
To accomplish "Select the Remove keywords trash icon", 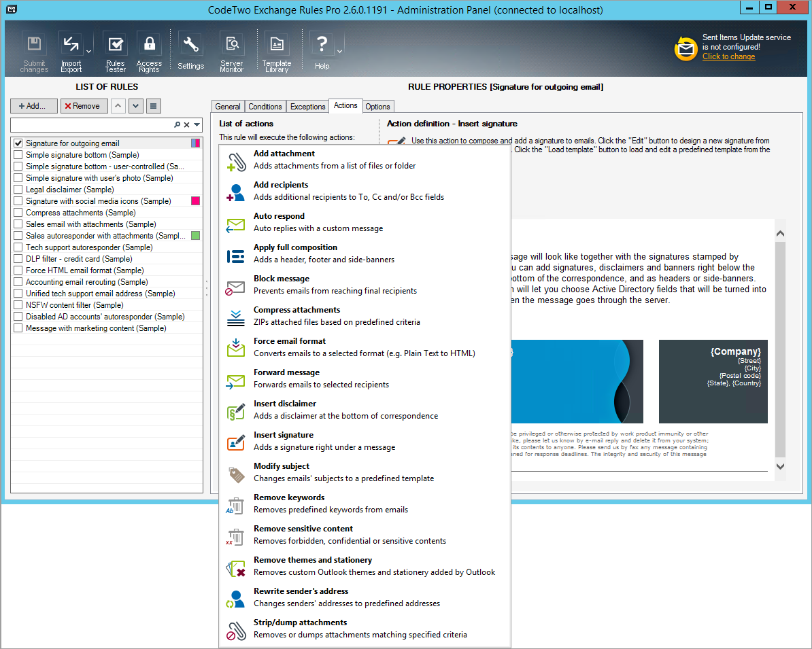I will pos(236,506).
